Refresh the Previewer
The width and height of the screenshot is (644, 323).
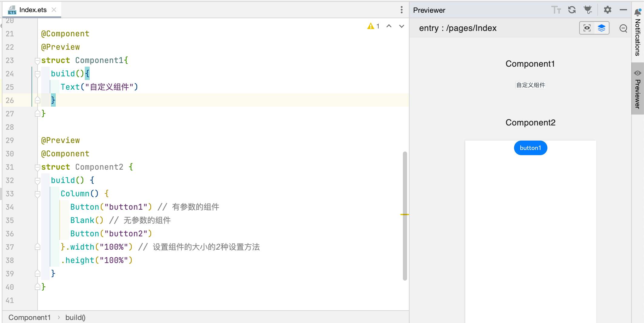pos(572,10)
